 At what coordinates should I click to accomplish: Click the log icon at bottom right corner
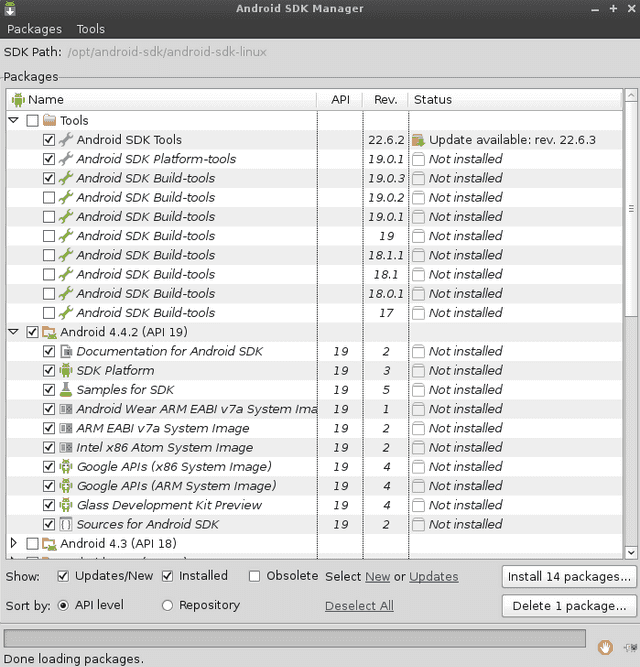coord(630,647)
